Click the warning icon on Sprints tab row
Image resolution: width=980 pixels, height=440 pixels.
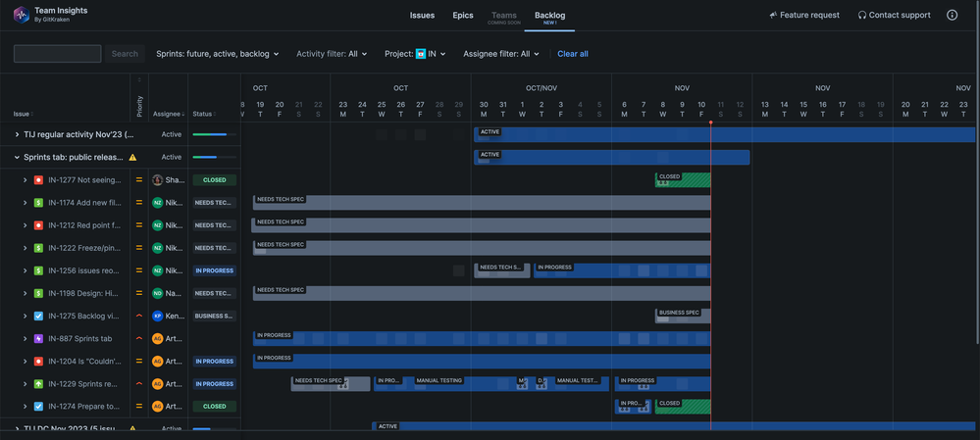point(132,157)
